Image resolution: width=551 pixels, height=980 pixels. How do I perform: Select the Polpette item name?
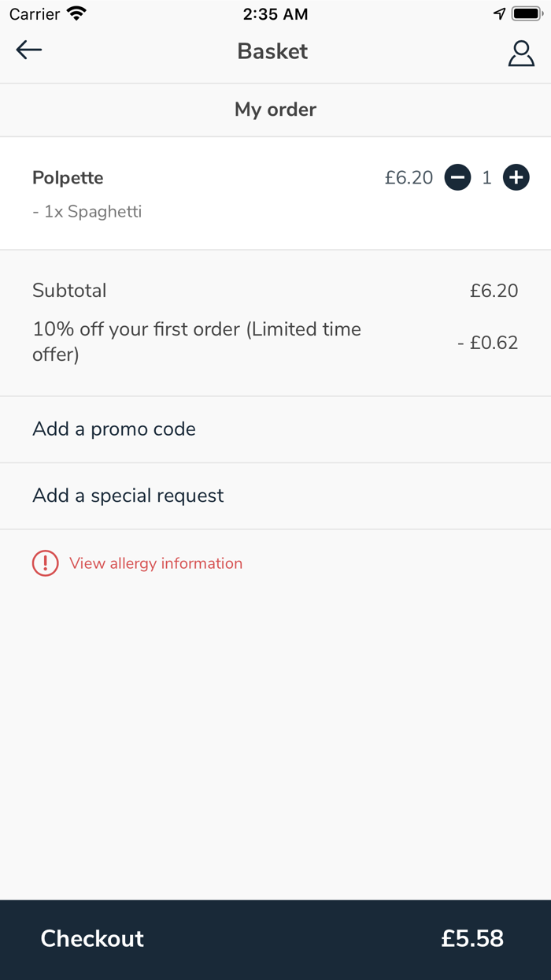click(x=68, y=178)
